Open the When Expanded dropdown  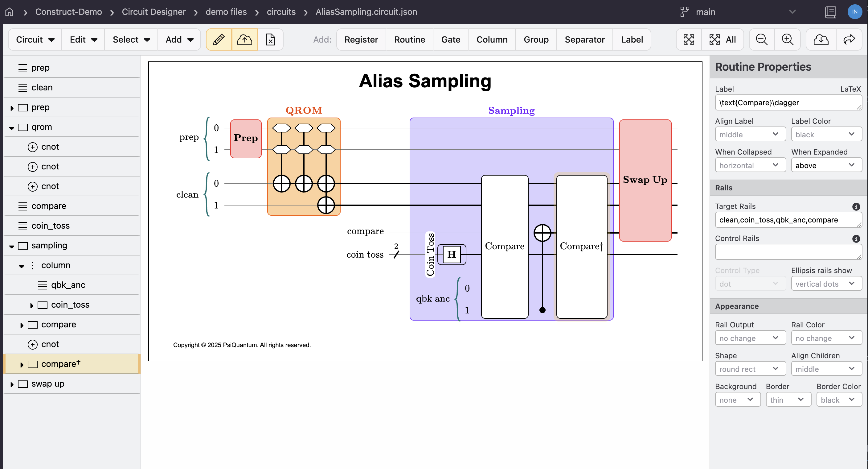[826, 165]
